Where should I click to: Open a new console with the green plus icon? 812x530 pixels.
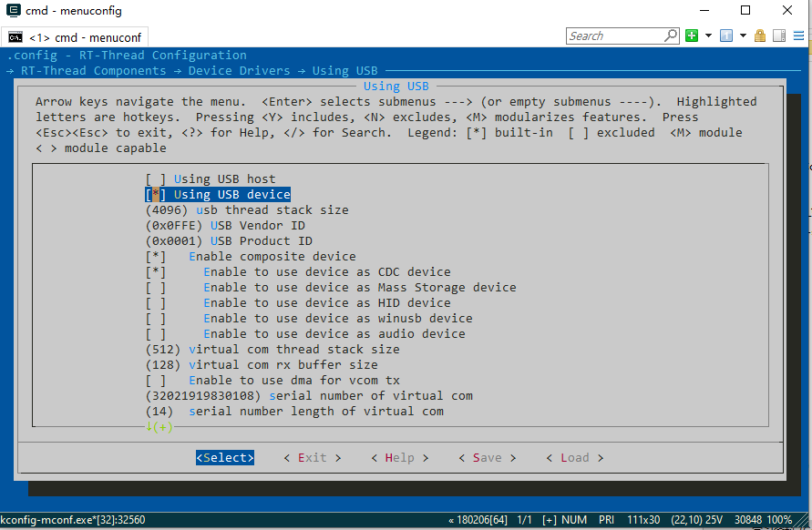(x=691, y=36)
